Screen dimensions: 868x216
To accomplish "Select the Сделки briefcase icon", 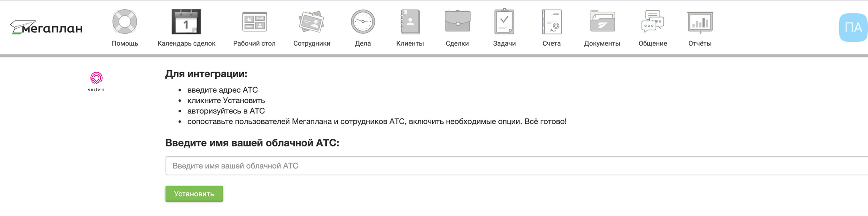I will tap(457, 21).
